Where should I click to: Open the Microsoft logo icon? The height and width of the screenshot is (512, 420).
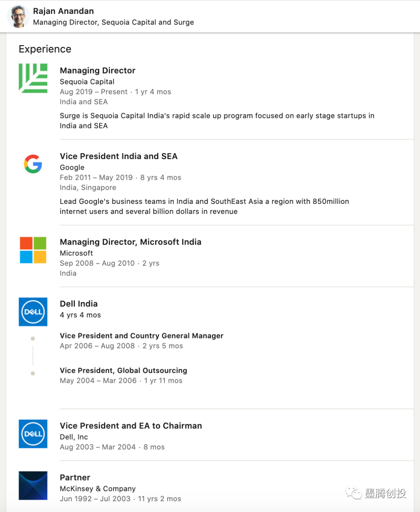pyautogui.click(x=33, y=250)
